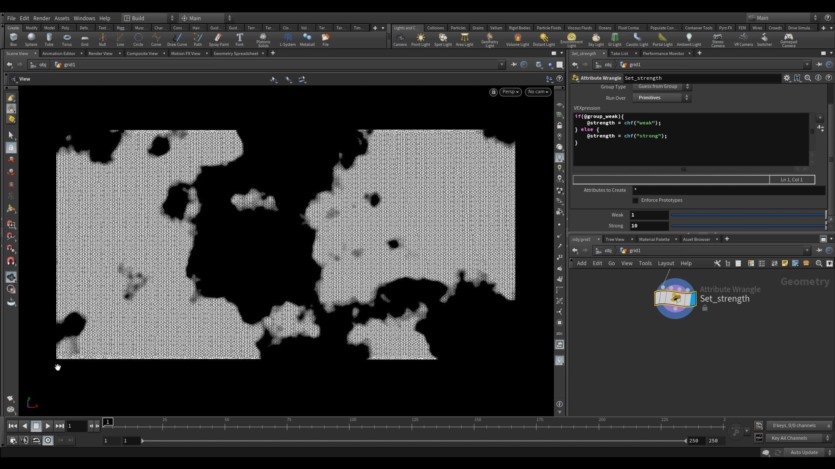Click parameter pane search magnifier icon
This screenshot has height=469, width=835.
[x=808, y=78]
